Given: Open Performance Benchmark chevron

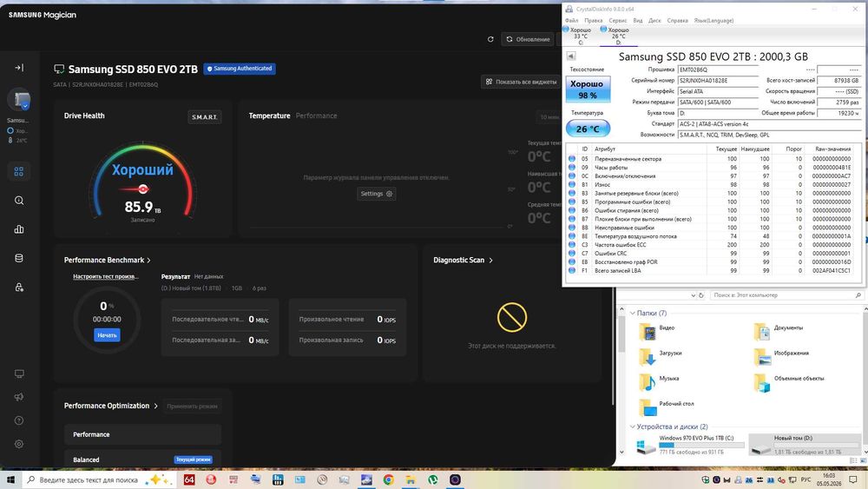Looking at the screenshot, I should [x=149, y=261].
